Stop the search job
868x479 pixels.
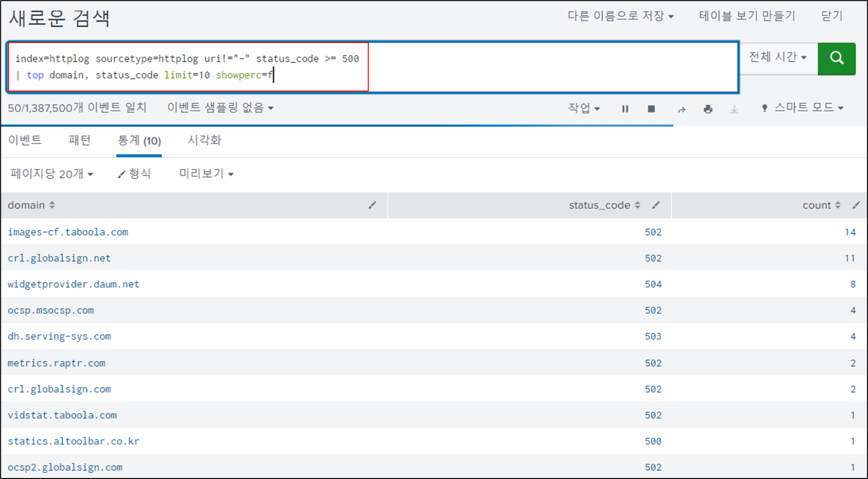[651, 109]
